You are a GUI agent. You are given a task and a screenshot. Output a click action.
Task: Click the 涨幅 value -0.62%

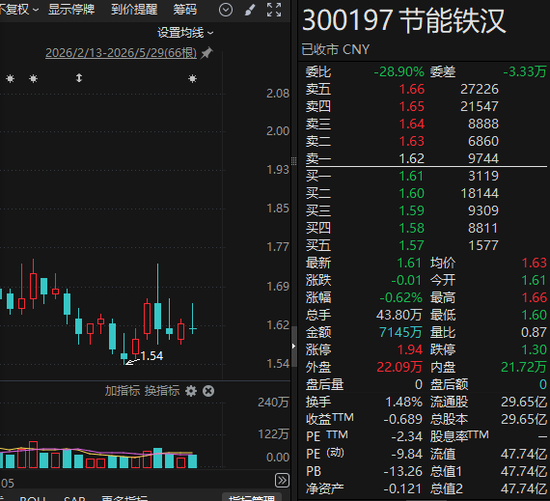[401, 298]
